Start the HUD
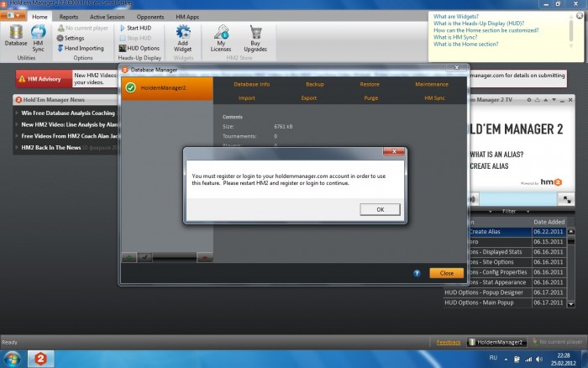Screen dimensions: 588x368 (135, 28)
